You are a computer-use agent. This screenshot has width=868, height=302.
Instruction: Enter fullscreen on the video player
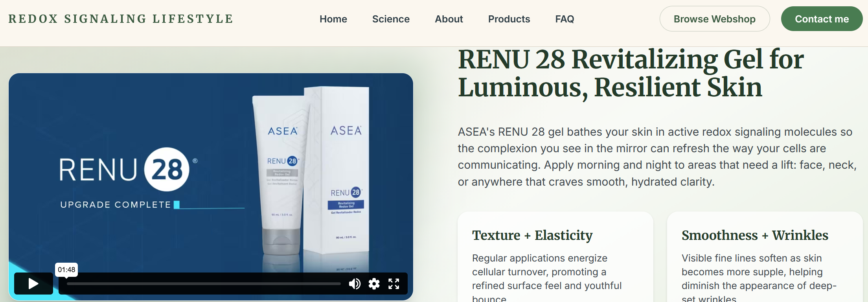394,284
